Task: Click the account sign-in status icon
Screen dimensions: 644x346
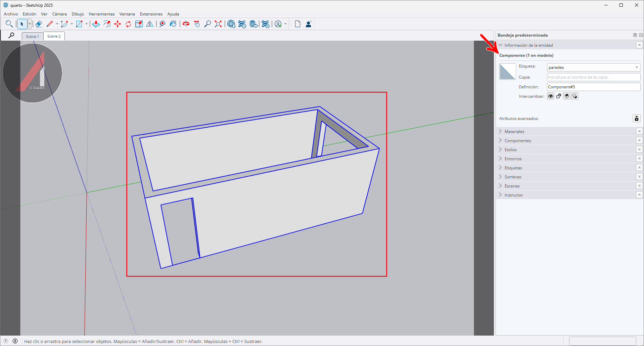Action: (x=278, y=24)
